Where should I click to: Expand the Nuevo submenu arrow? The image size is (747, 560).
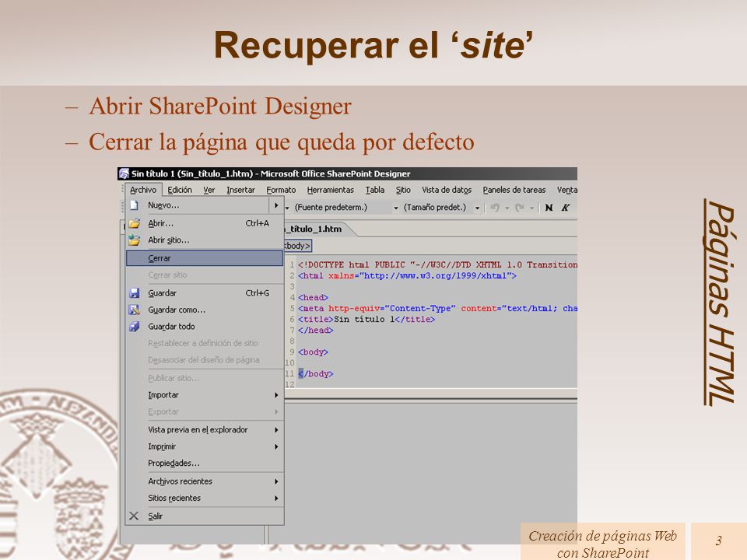(x=276, y=205)
